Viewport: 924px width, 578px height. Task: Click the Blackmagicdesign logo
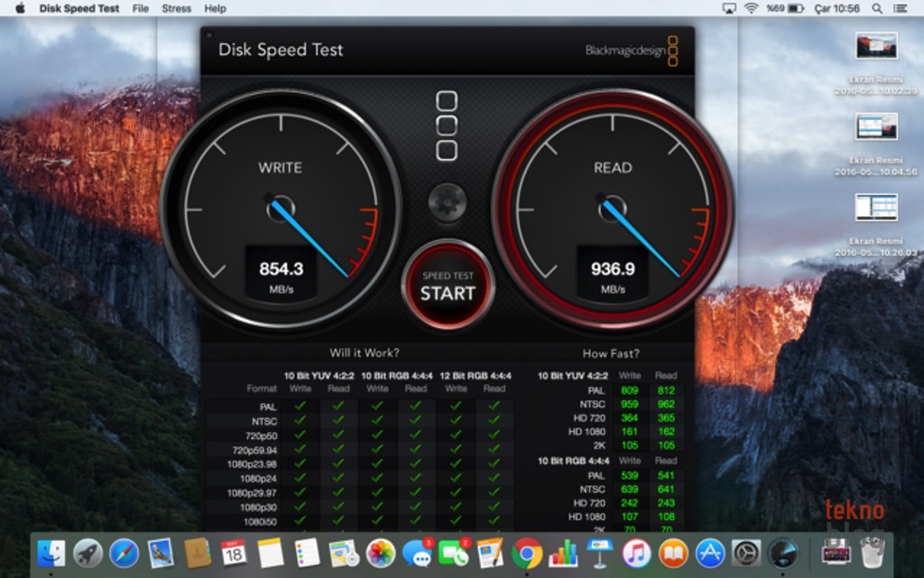pyautogui.click(x=632, y=51)
